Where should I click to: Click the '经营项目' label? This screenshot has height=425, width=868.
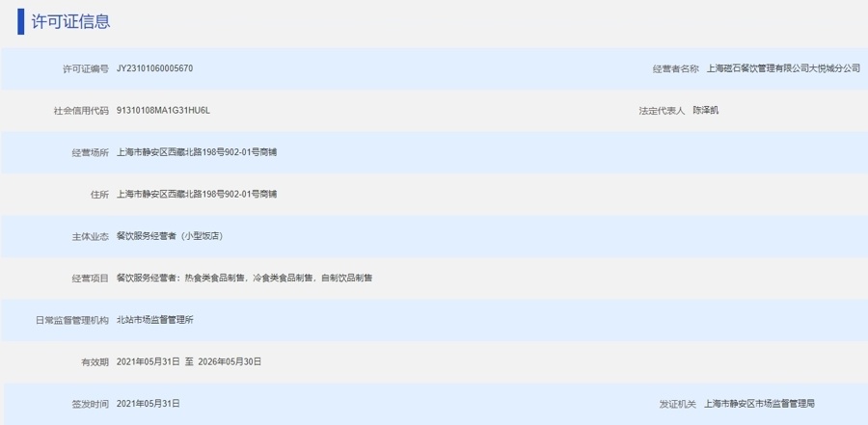coord(91,279)
